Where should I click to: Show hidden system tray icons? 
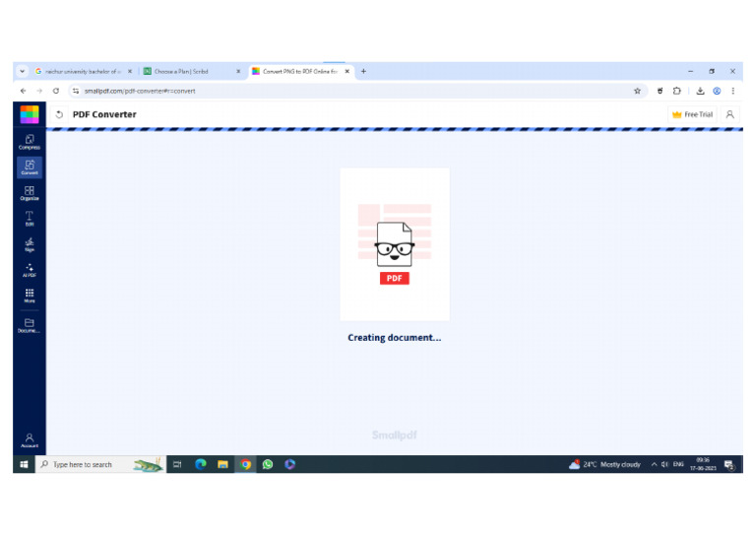click(654, 464)
